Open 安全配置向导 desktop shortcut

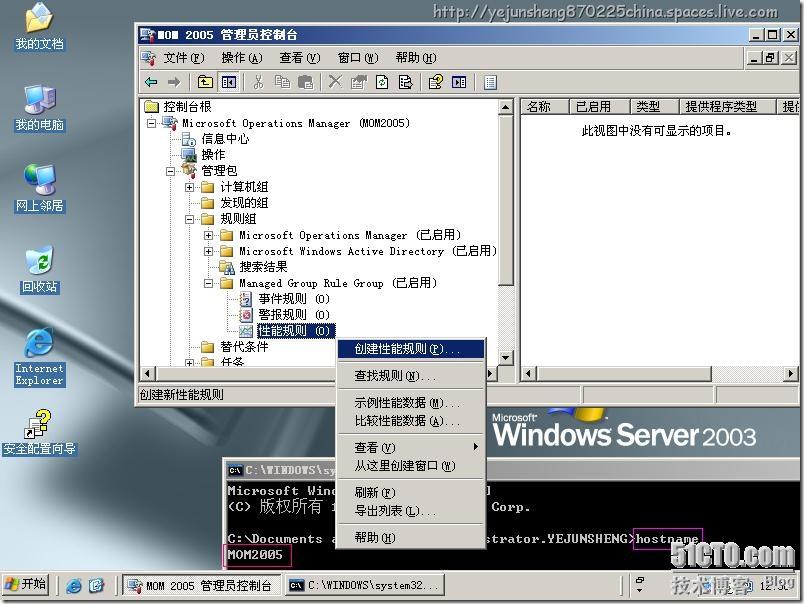[39, 432]
